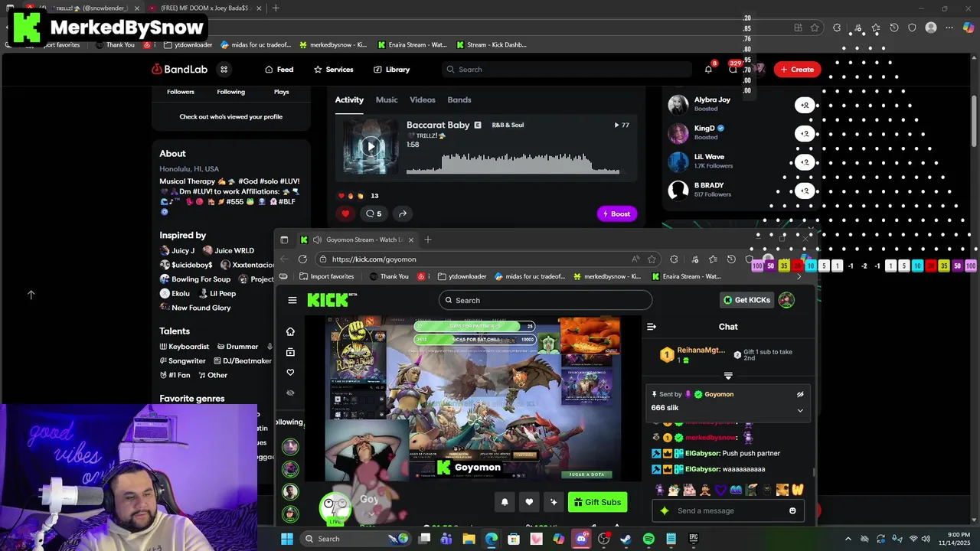Open the BandLab apps grid icon

pos(224,70)
